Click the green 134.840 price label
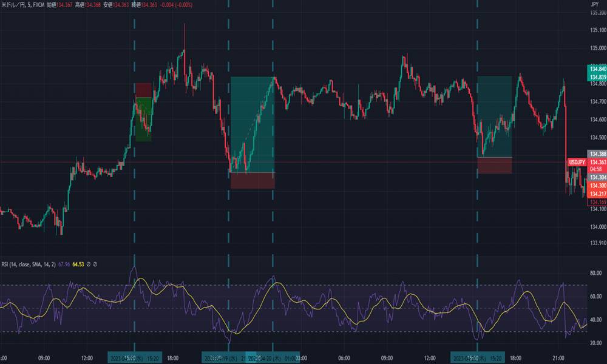Image resolution: width=607 pixels, height=364 pixels. 597,69
